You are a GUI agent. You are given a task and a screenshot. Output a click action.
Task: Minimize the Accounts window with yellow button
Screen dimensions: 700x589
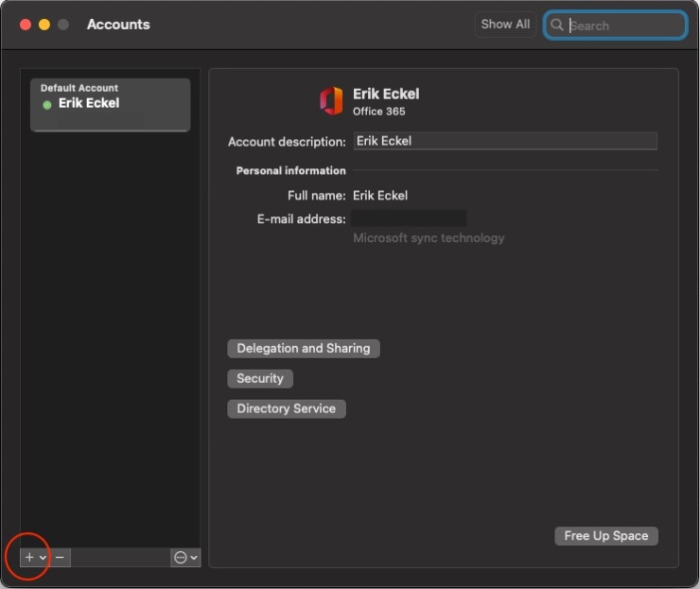tap(44, 25)
